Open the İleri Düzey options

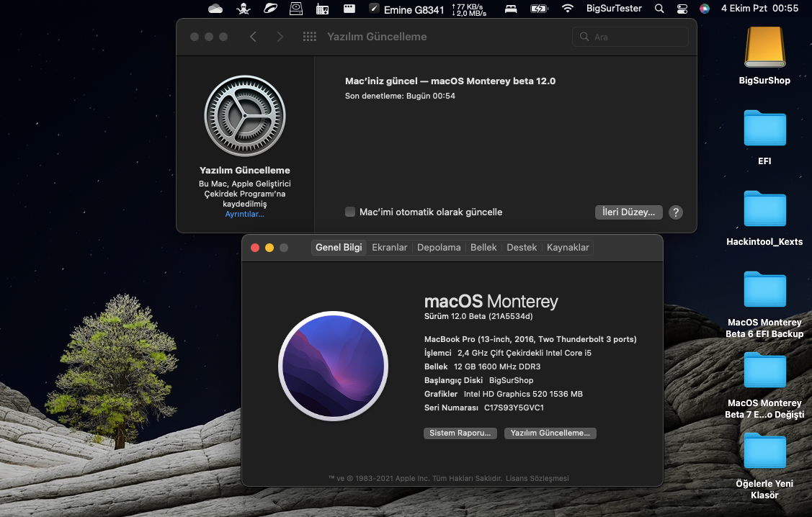coord(628,212)
